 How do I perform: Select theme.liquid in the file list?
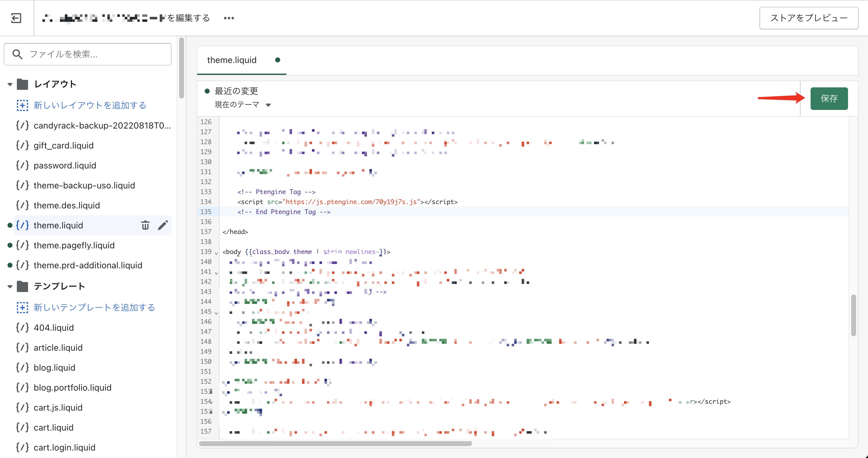[x=58, y=225]
